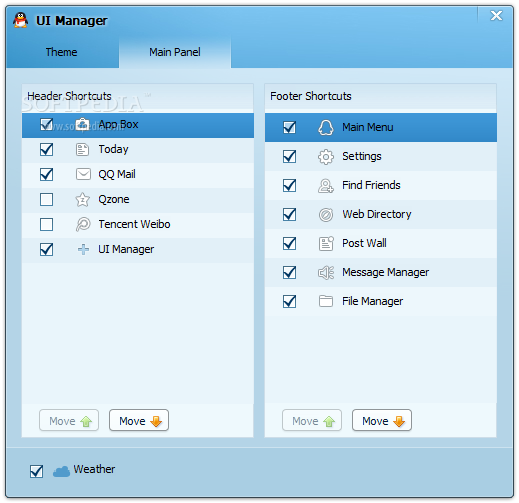
Task: Uncheck the Post Wall checkbox
Action: 289,243
